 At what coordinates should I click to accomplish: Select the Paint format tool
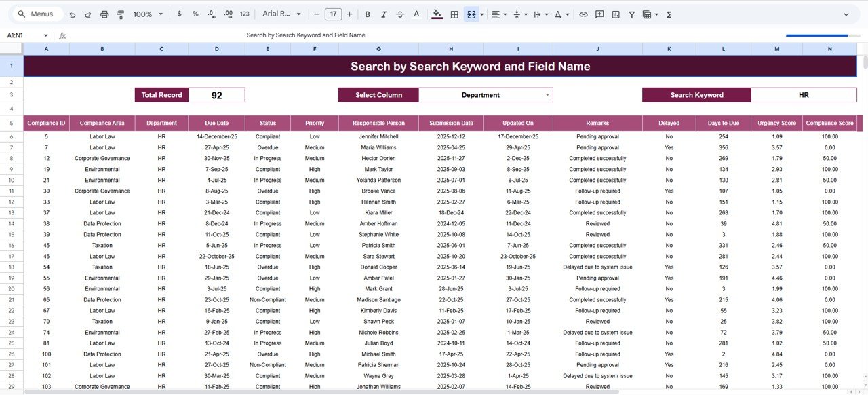(x=122, y=14)
